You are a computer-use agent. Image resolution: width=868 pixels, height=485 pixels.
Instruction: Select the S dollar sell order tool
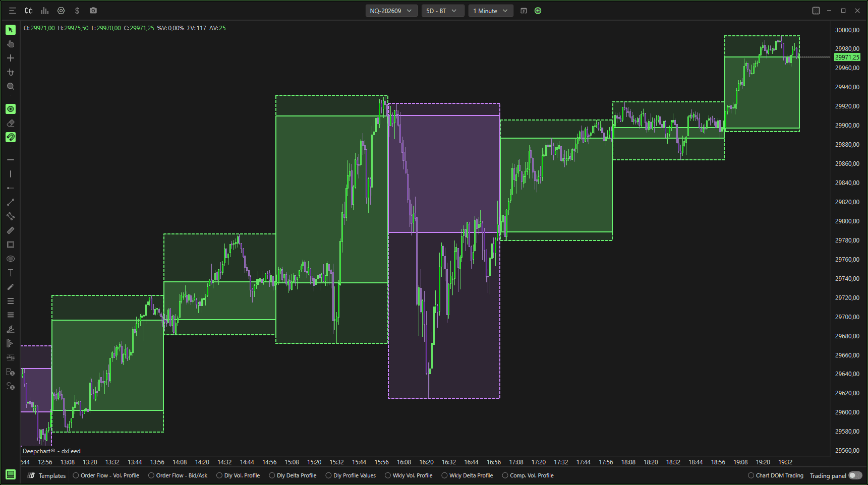[x=11, y=386]
